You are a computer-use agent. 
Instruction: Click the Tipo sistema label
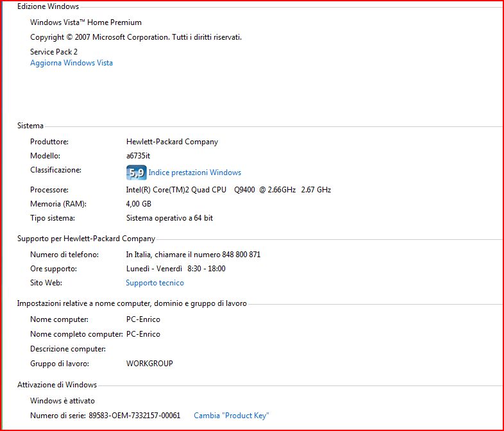[x=53, y=218]
